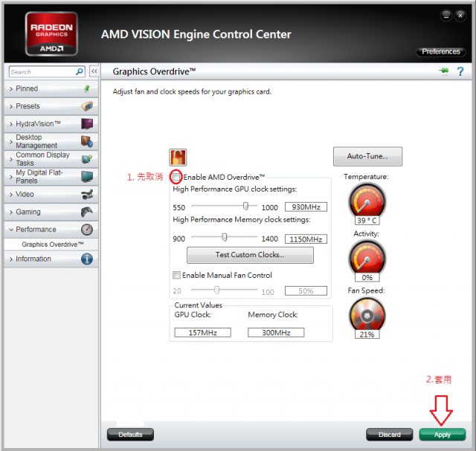Image resolution: width=476 pixels, height=451 pixels.
Task: Click the orange graphics card thumbnail icon
Action: 178,157
